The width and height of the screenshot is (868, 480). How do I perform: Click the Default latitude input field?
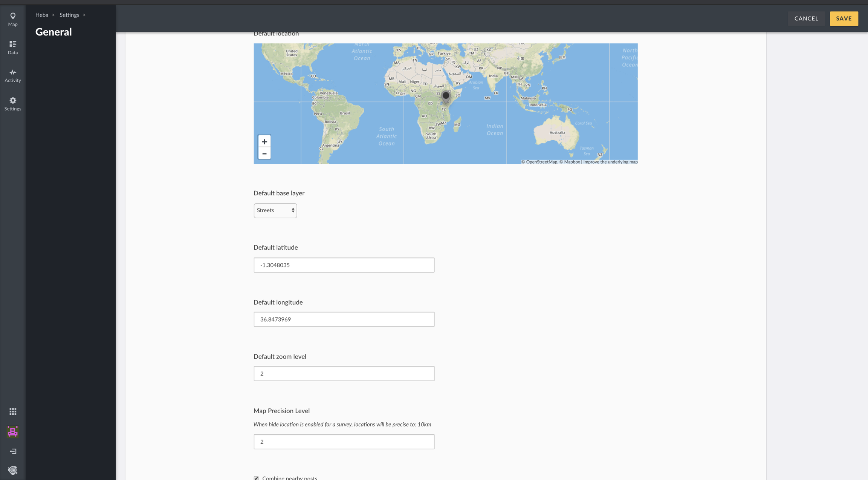[344, 265]
